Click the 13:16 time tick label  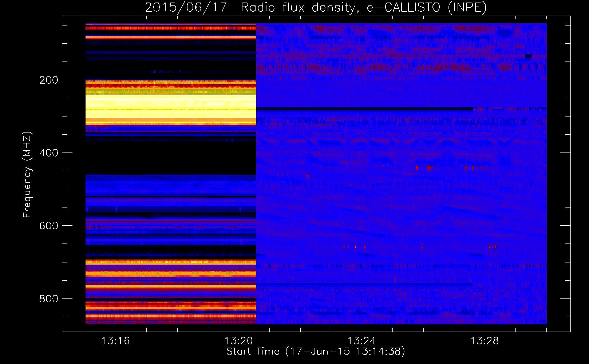pyautogui.click(x=115, y=341)
